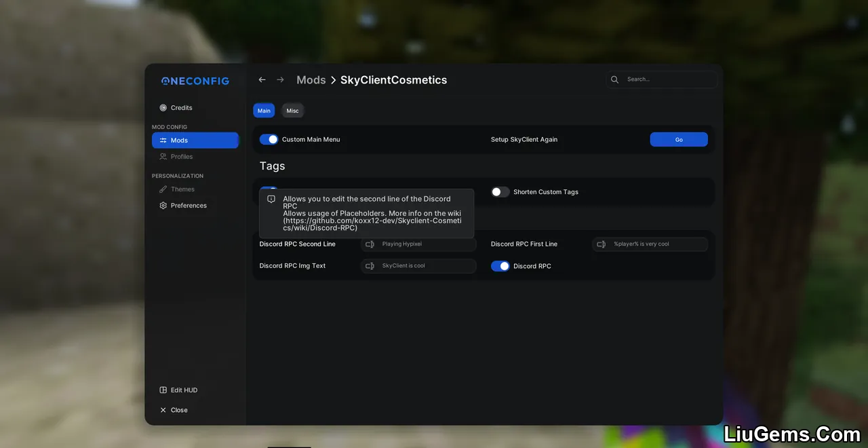Enable Shorten Custom Tags switch
Image resolution: width=868 pixels, height=448 pixels.
pyautogui.click(x=500, y=192)
